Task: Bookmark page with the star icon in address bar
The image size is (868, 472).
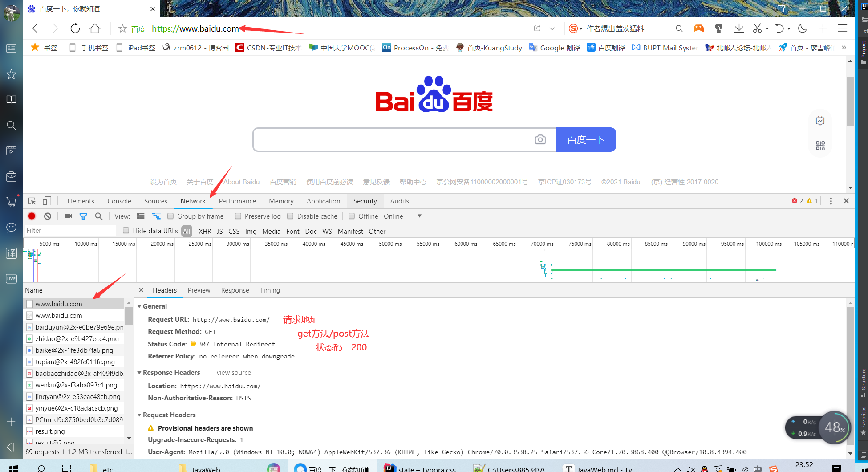Action: click(x=122, y=29)
